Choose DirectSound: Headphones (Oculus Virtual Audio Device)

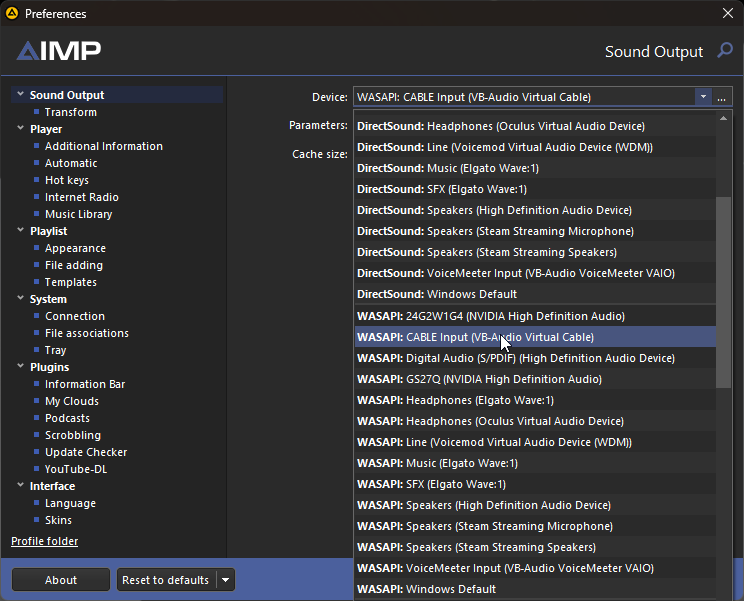coord(535,126)
